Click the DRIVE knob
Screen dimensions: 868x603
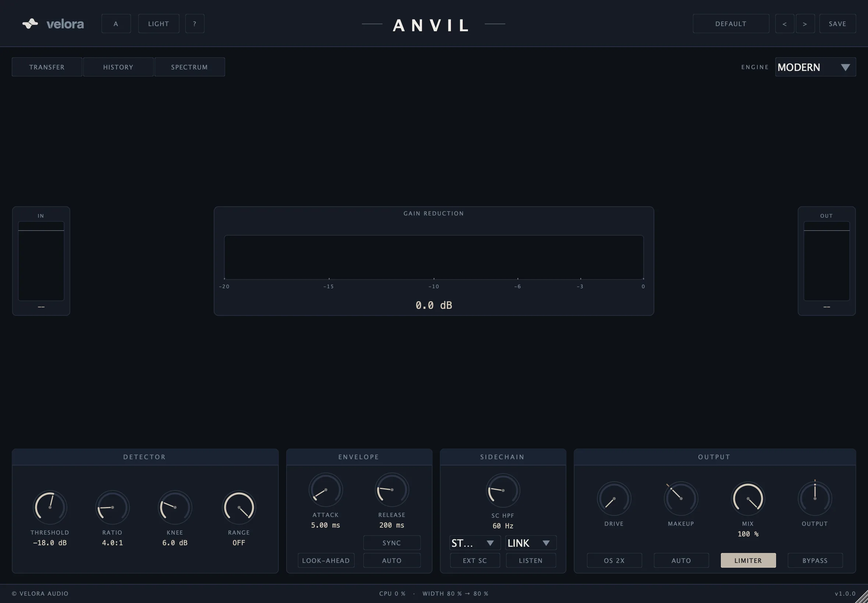click(x=614, y=498)
